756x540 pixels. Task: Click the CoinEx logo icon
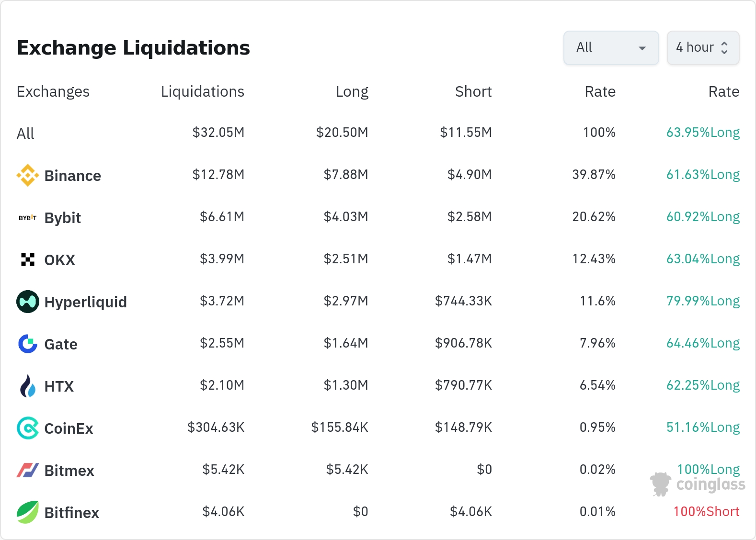(x=28, y=428)
